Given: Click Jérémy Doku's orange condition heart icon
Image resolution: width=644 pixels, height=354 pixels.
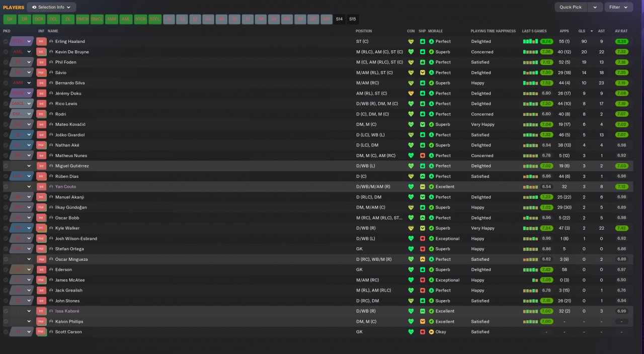Looking at the screenshot, I should tap(411, 93).
